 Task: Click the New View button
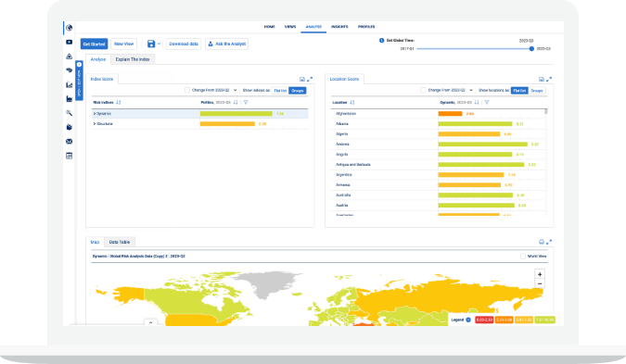tap(123, 44)
